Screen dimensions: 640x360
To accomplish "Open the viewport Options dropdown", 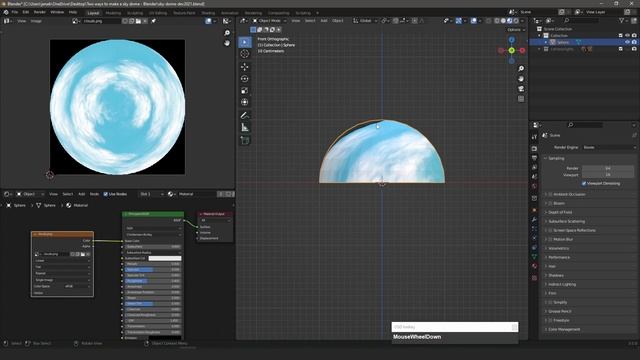I will [516, 30].
